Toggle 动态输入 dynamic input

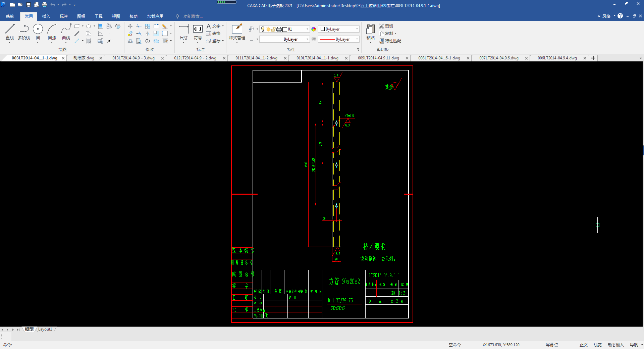tap(615, 345)
